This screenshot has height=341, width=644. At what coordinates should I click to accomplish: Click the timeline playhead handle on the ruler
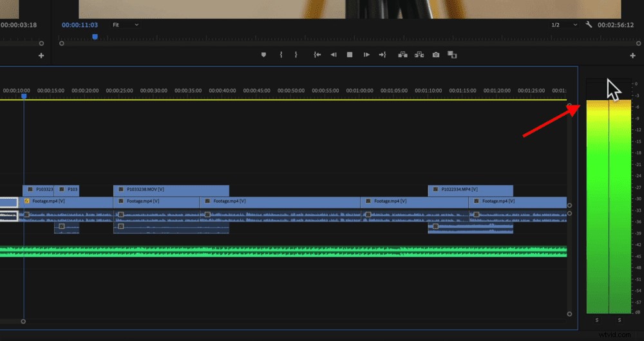24,96
